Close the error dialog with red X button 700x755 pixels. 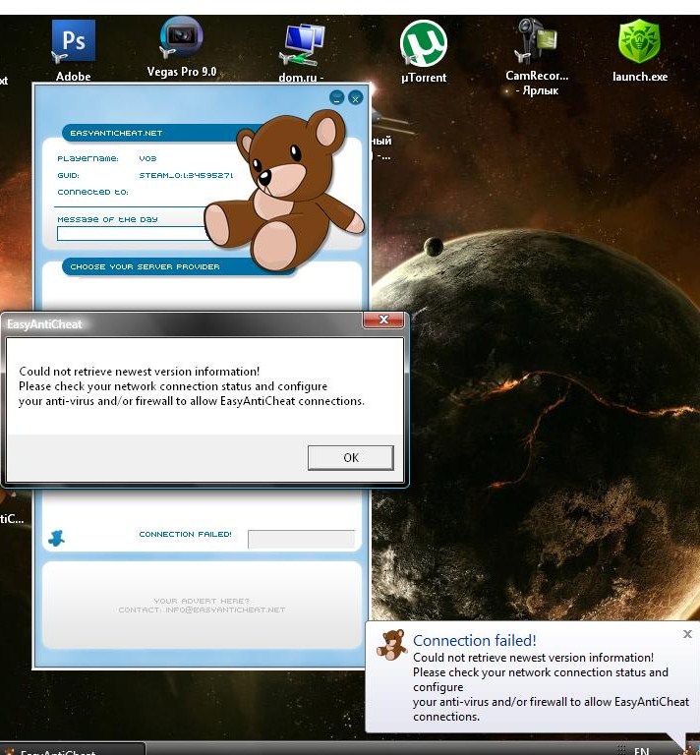[383, 319]
